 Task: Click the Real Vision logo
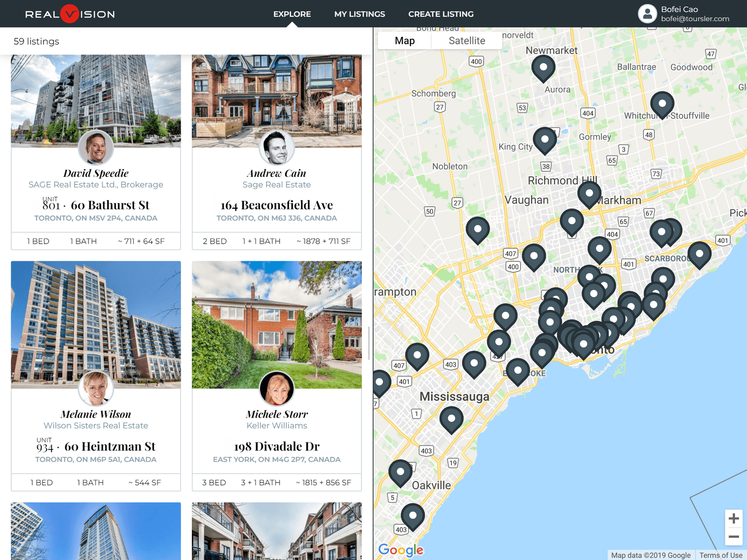tap(70, 14)
